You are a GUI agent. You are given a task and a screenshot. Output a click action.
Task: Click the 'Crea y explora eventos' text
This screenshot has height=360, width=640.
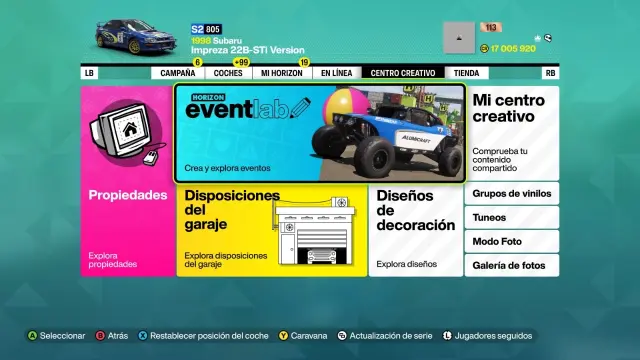click(227, 168)
